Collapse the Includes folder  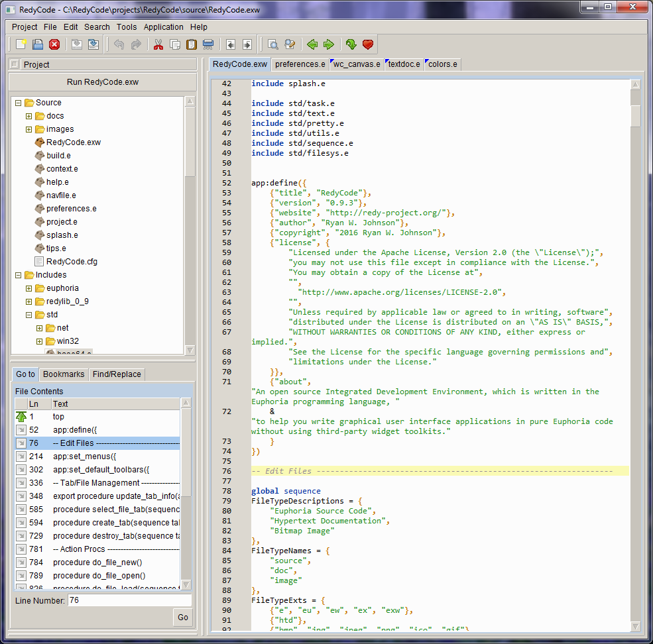coord(19,275)
